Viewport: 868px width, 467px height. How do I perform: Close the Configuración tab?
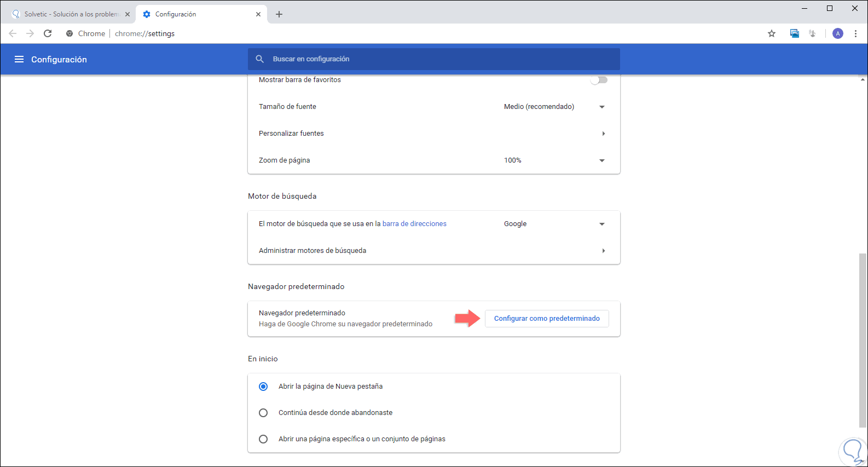coord(258,14)
